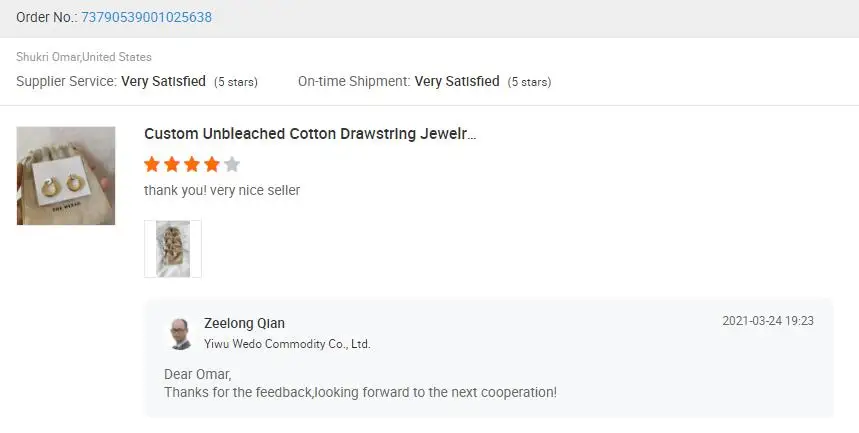Click the fourth orange rating star
Image resolution: width=859 pixels, height=433 pixels.
212,164
